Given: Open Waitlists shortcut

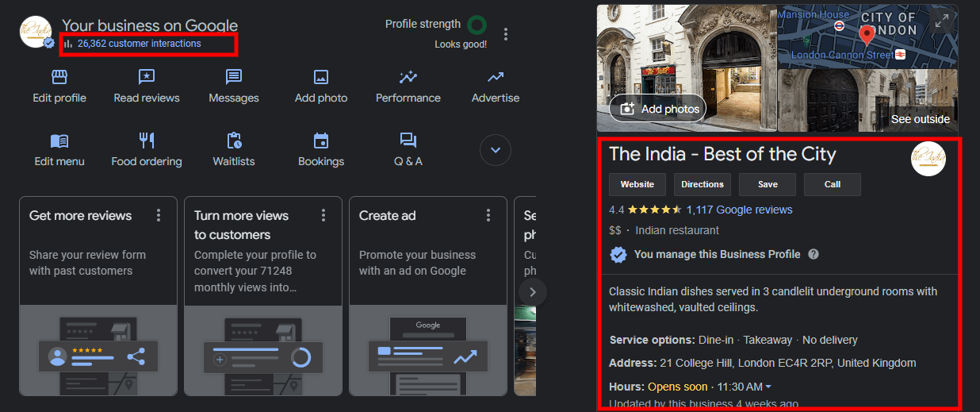Looking at the screenshot, I should 234,150.
